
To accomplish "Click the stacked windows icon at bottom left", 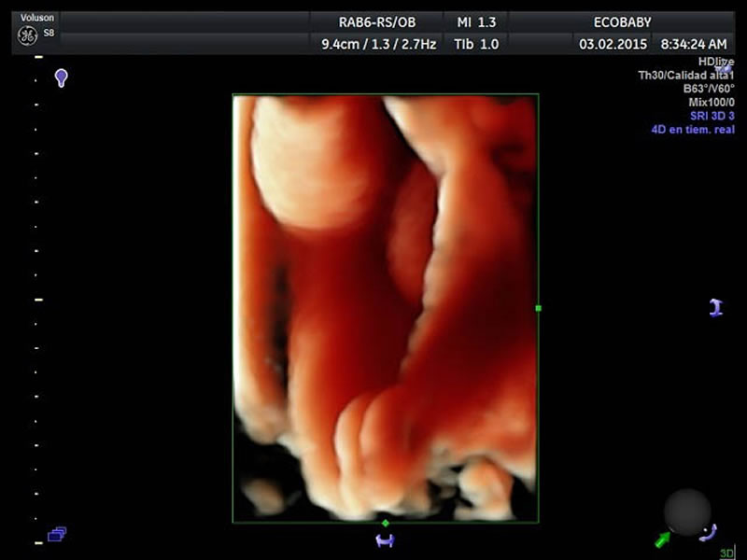I will pyautogui.click(x=57, y=535).
